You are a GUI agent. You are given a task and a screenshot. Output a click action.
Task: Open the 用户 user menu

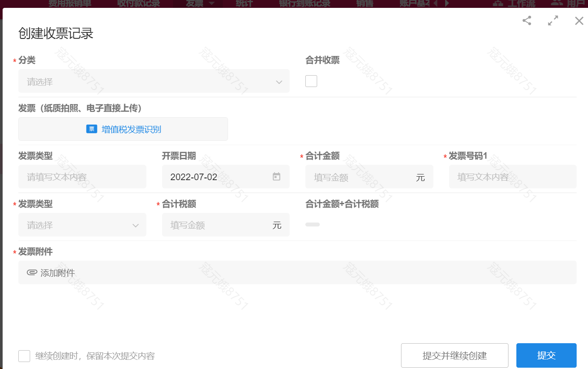(570, 3)
